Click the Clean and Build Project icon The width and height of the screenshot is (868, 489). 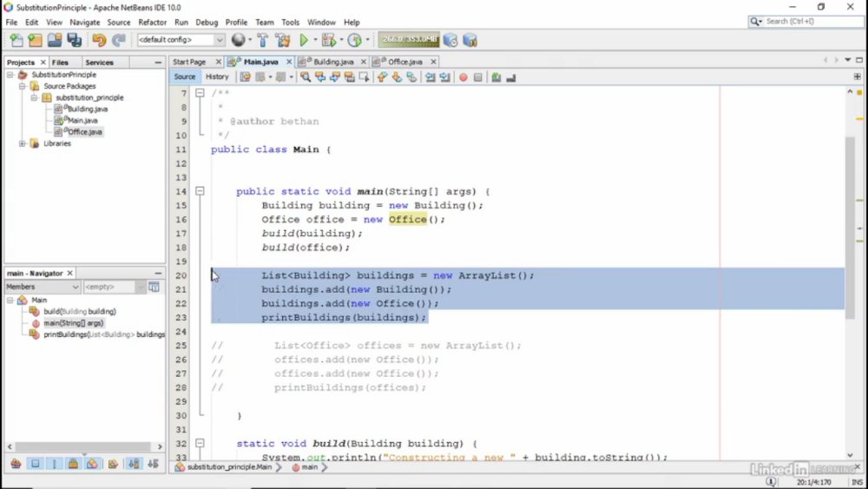click(x=283, y=40)
